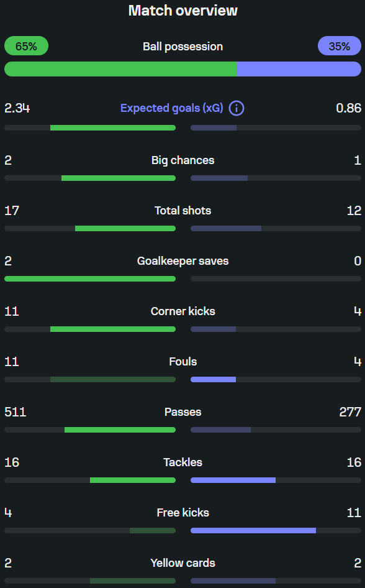Click the Goalkeeper saves label
Image resolution: width=365 pixels, height=588 pixels.
182,260
